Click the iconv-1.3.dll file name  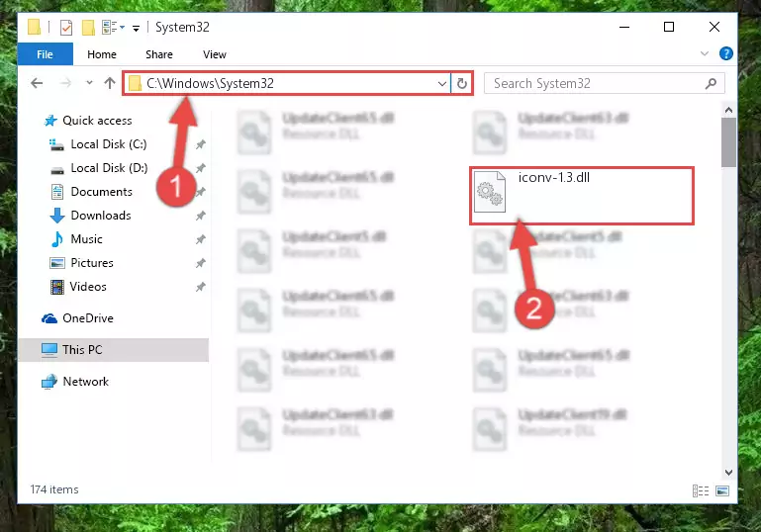point(554,177)
